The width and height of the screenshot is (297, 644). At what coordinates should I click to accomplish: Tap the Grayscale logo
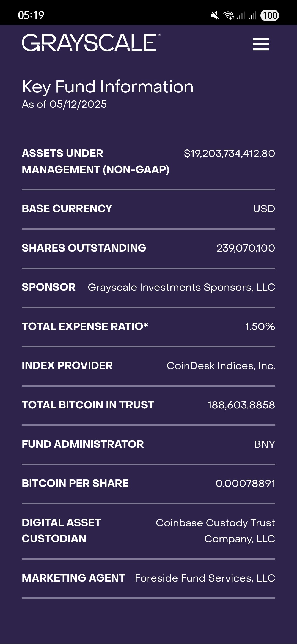[x=91, y=43]
